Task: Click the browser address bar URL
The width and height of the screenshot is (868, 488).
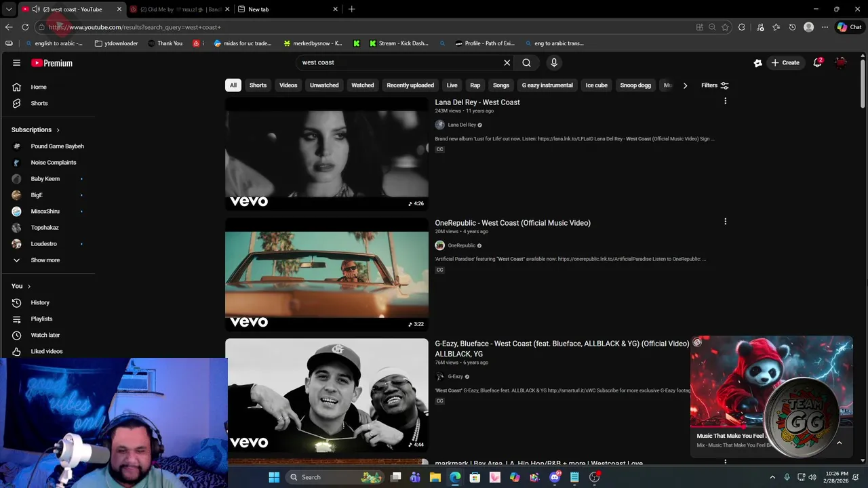Action: (134, 27)
